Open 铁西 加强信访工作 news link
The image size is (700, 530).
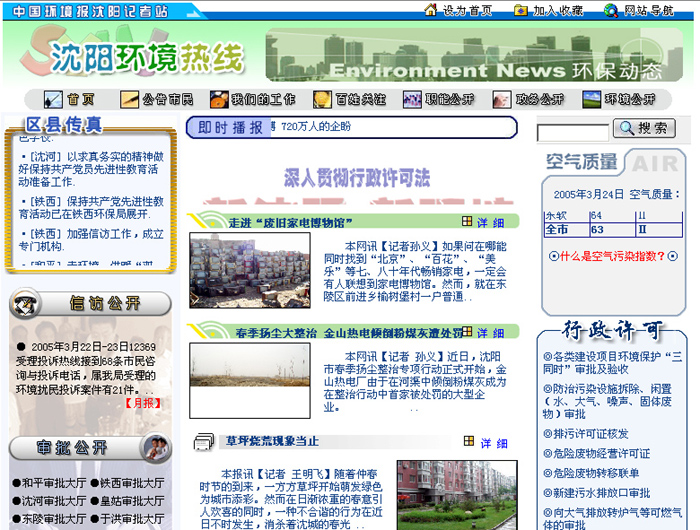[x=91, y=240]
